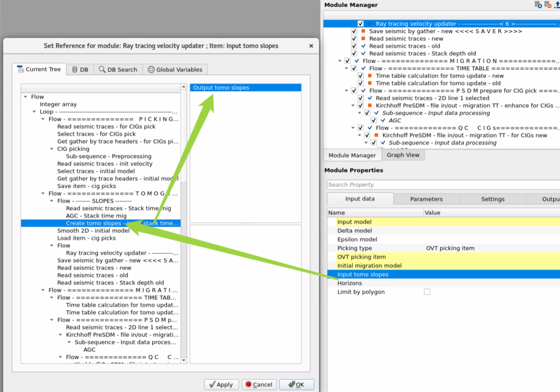
Task: Click the Cancel button in the dialog
Action: [x=259, y=385]
